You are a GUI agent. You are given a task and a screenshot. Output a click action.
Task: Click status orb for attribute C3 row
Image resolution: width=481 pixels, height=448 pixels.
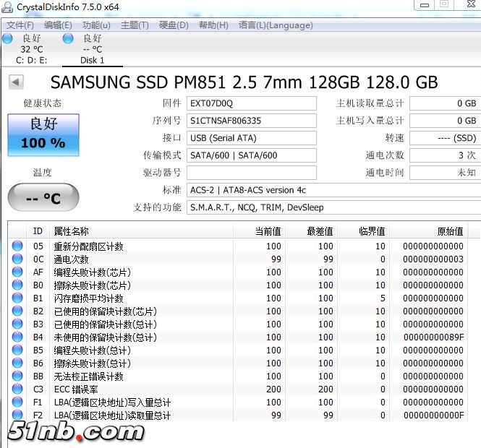point(17,389)
